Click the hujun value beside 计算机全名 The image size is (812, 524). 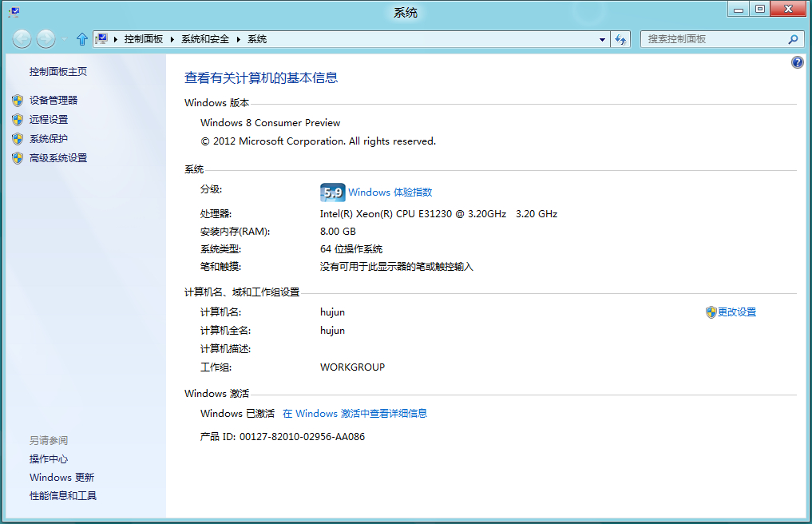click(332, 331)
